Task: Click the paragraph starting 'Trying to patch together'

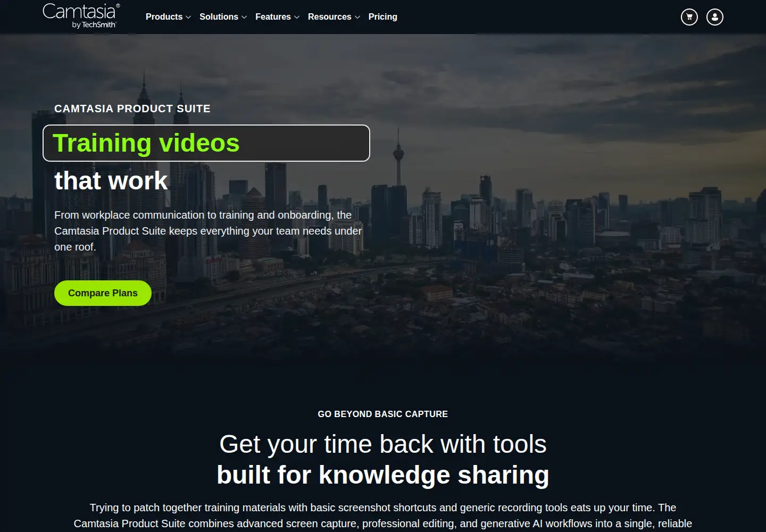Action: coord(383,516)
